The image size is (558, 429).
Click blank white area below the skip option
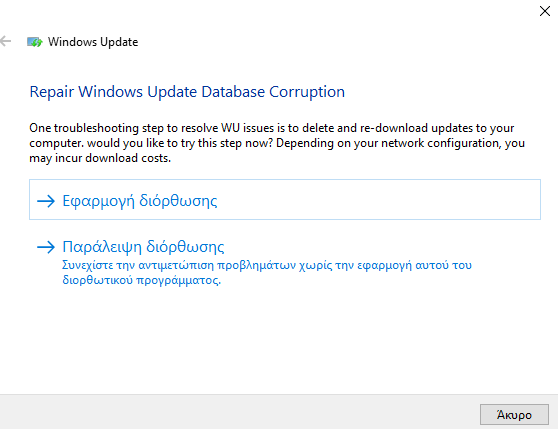click(278, 338)
